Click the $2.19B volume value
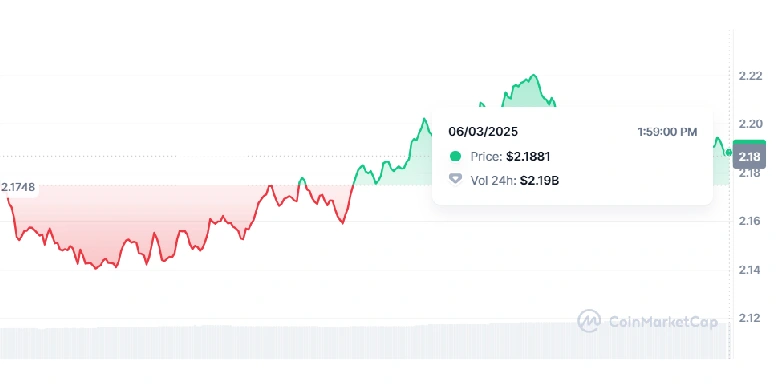Screen dimensions: 783x388 (539, 180)
